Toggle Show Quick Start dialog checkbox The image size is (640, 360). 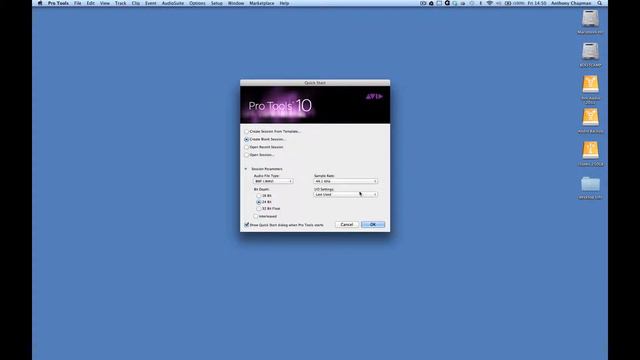click(247, 225)
